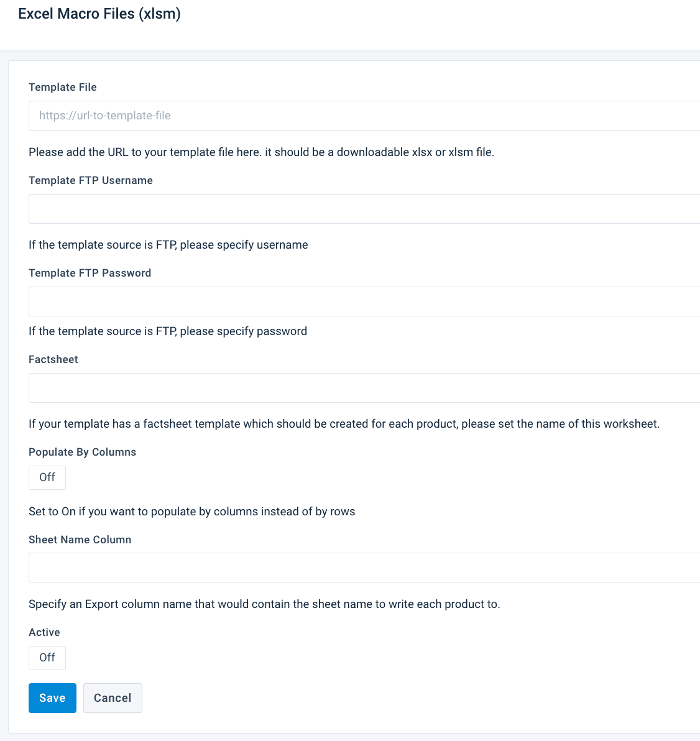Click the "Template FTP Username" label text
Viewport: 700px width, 741px height.
click(91, 180)
